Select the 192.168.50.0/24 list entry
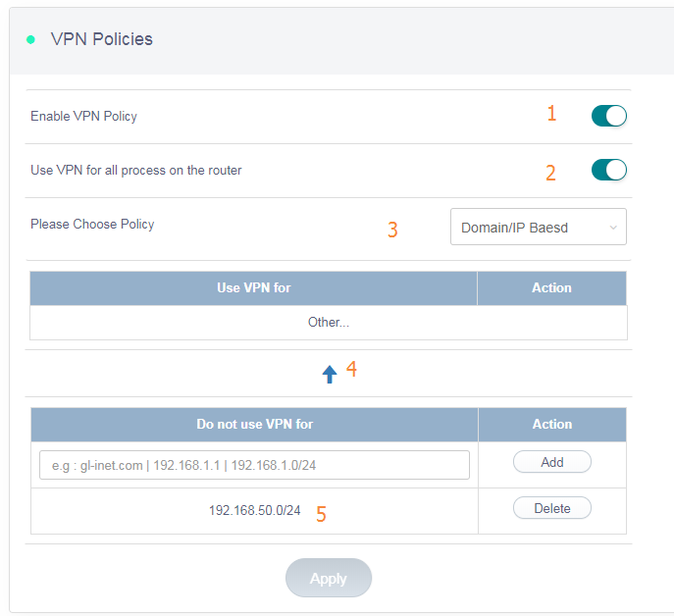This screenshot has width=674, height=616. coord(254,511)
